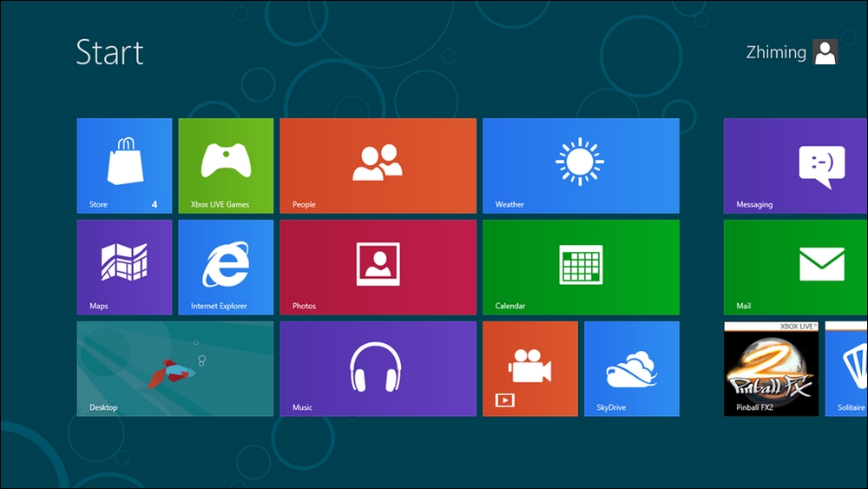The height and width of the screenshot is (489, 868).
Task: Launch Xbox LIVE Games tile
Action: click(x=226, y=166)
